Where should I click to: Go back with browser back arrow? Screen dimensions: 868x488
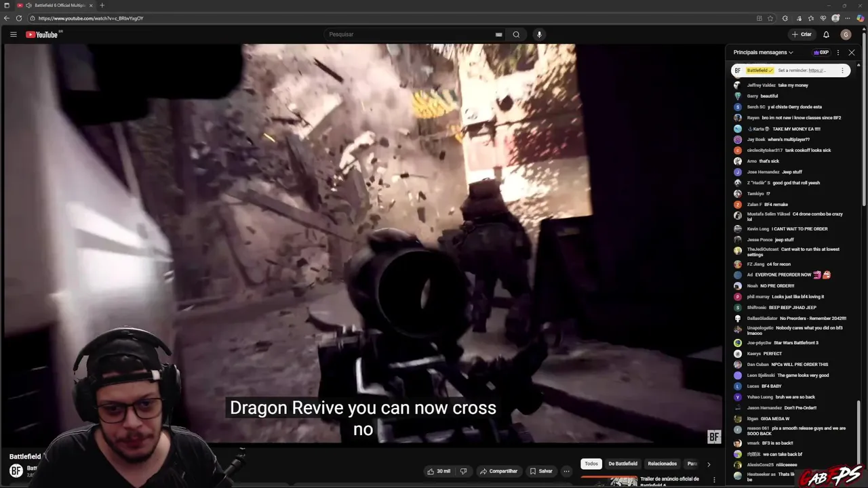pos(7,18)
